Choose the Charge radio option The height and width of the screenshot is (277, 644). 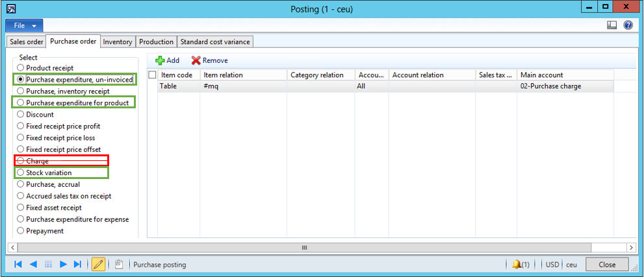click(21, 161)
